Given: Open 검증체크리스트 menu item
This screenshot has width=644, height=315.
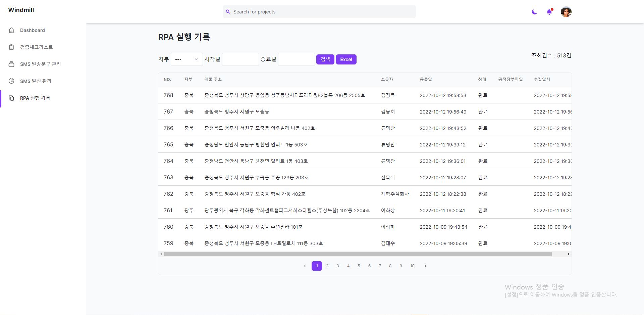Looking at the screenshot, I should point(36,47).
